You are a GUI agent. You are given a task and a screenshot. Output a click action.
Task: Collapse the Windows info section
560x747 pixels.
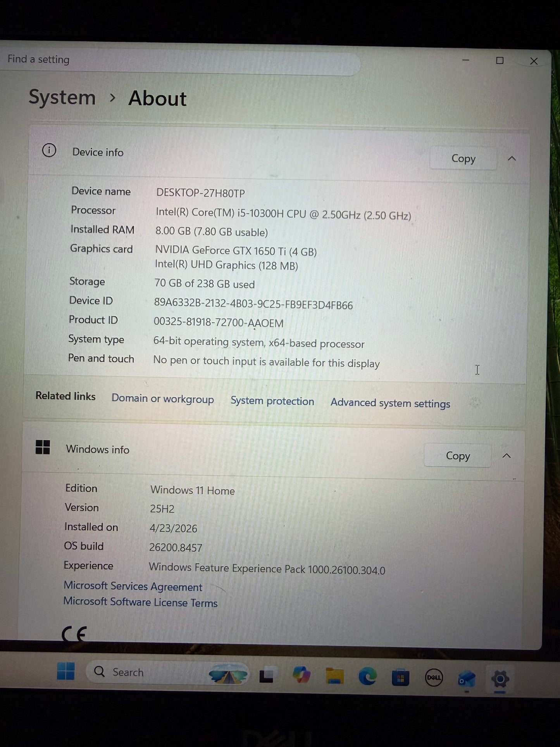[507, 456]
